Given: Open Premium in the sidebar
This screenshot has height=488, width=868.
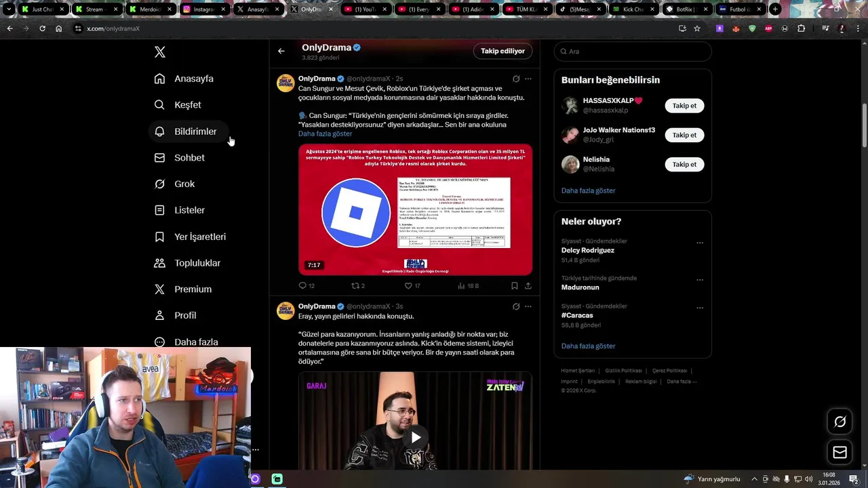Looking at the screenshot, I should point(183,289).
